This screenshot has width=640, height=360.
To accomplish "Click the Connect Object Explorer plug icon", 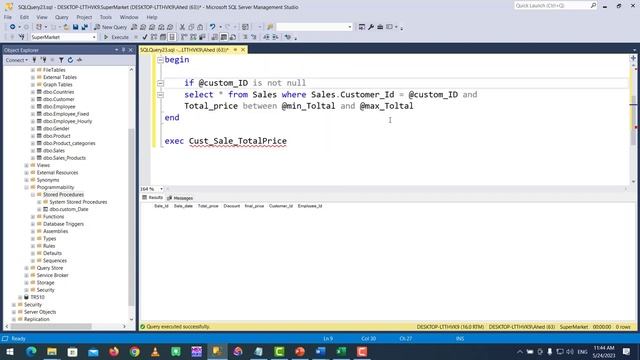I will [x=34, y=60].
